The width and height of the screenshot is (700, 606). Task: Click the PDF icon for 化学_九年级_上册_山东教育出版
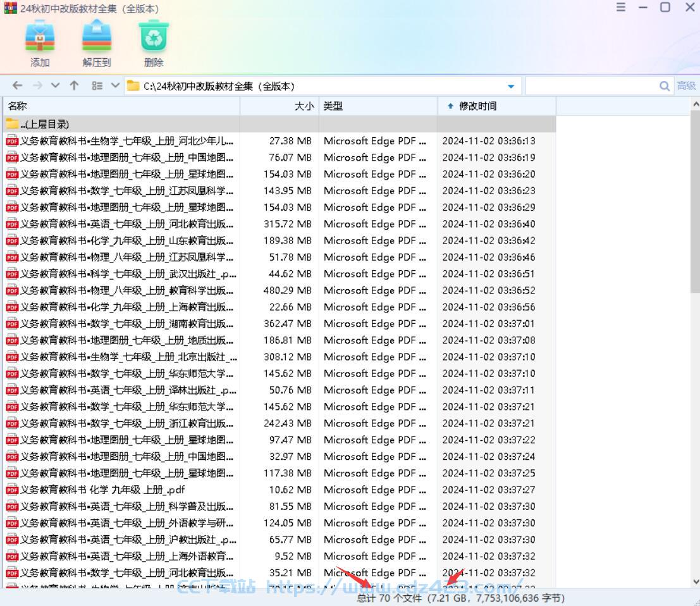coord(12,241)
